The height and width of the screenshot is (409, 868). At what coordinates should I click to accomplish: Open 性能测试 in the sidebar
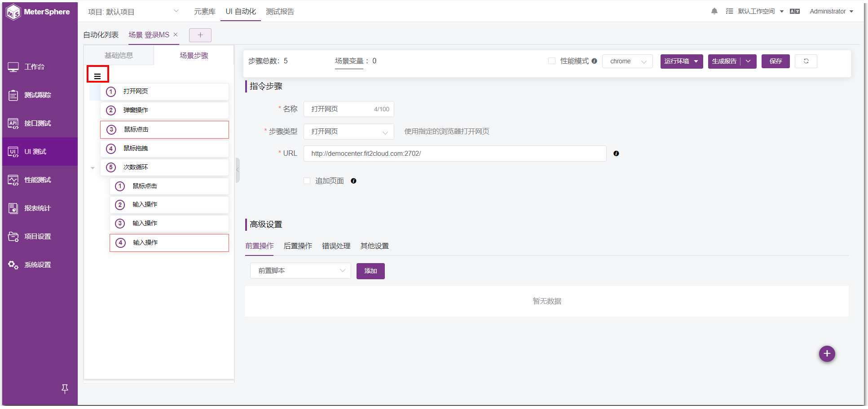point(40,180)
